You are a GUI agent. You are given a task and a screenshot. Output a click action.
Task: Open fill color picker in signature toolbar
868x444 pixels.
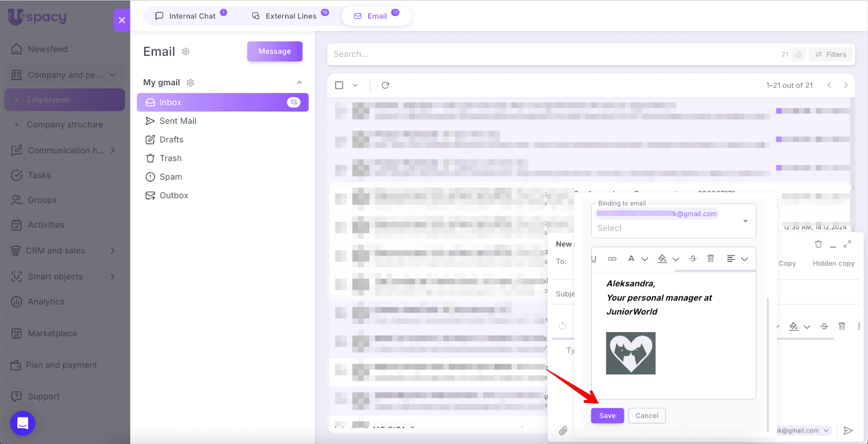(662, 259)
